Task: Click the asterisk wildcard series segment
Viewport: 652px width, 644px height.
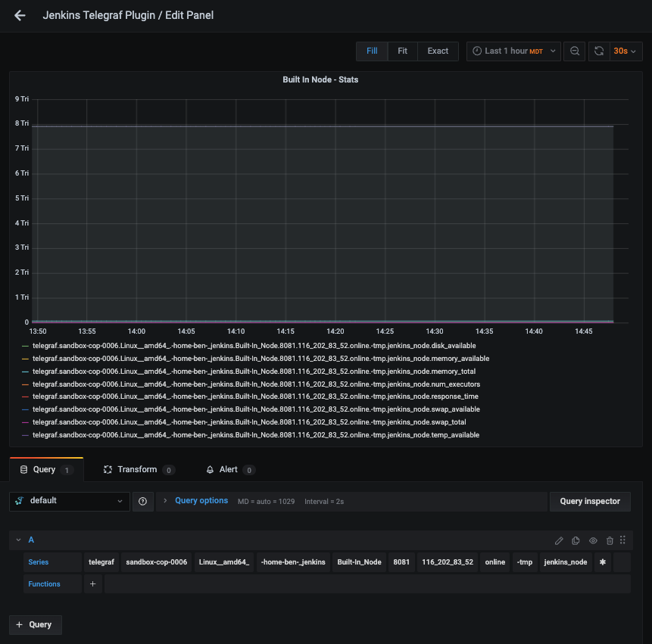Action: [603, 562]
